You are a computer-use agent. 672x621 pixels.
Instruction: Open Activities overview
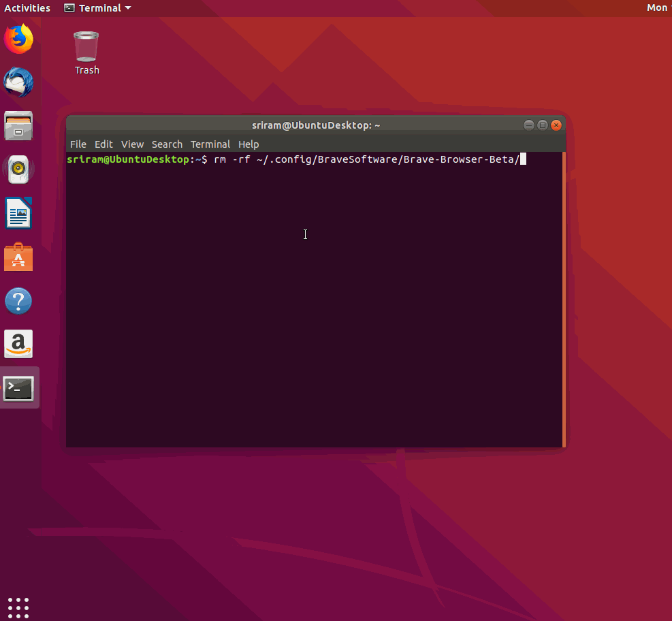coord(27,8)
